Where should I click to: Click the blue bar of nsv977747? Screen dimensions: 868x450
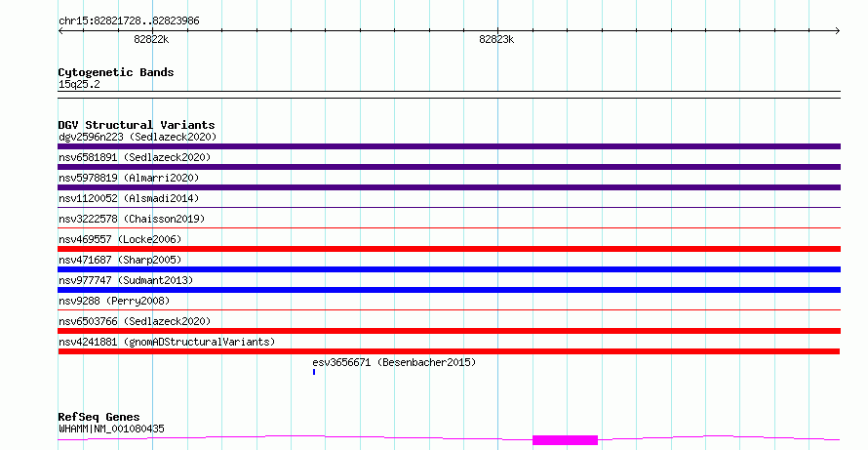pos(449,290)
